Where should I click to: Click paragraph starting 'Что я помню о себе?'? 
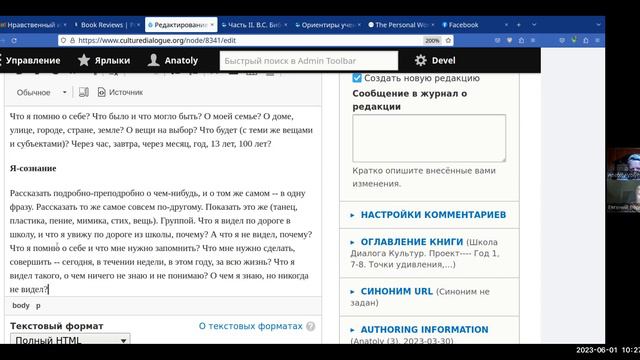click(x=162, y=130)
